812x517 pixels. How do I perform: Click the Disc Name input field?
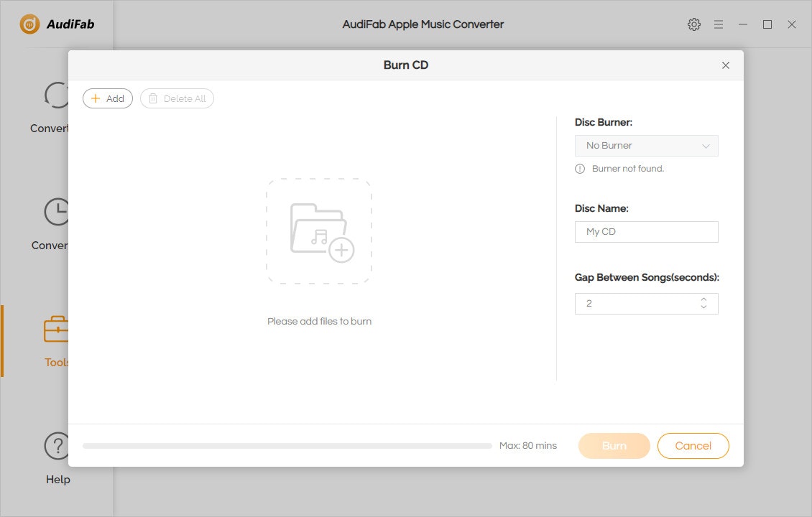(x=646, y=232)
